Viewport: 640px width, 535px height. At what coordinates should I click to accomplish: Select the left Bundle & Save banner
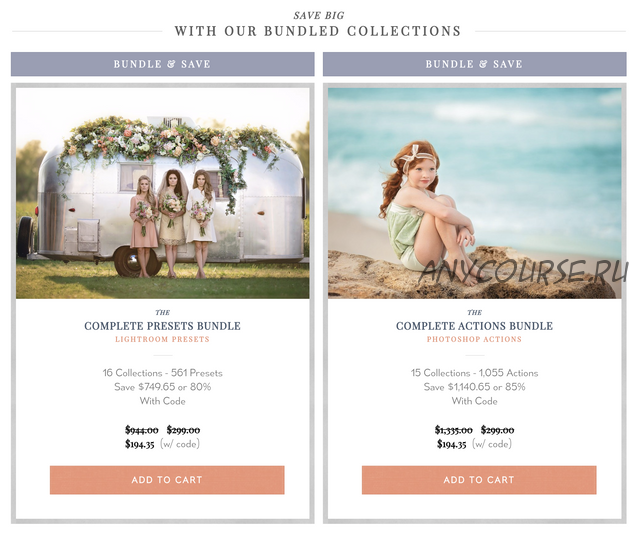[x=162, y=64]
